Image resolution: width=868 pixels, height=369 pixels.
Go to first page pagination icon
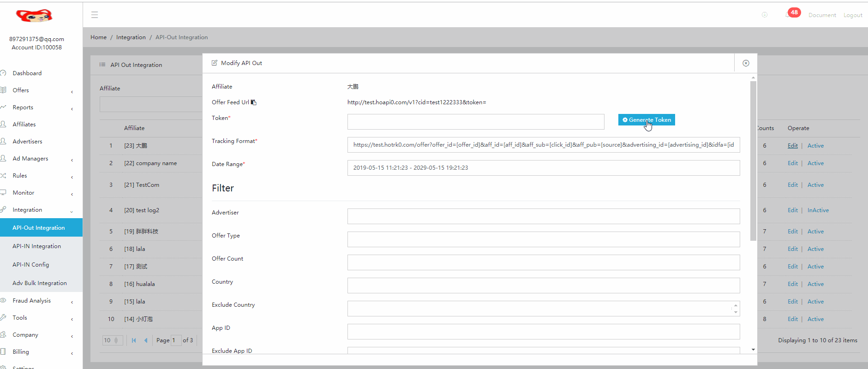134,340
